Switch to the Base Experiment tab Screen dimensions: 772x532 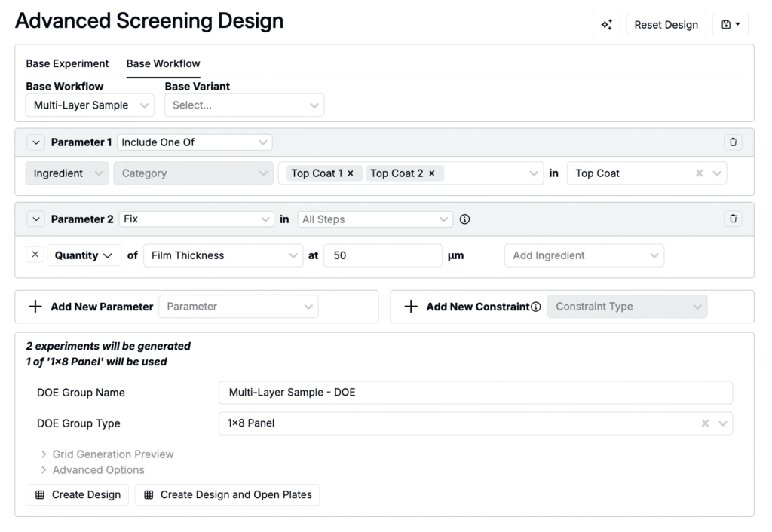click(67, 63)
